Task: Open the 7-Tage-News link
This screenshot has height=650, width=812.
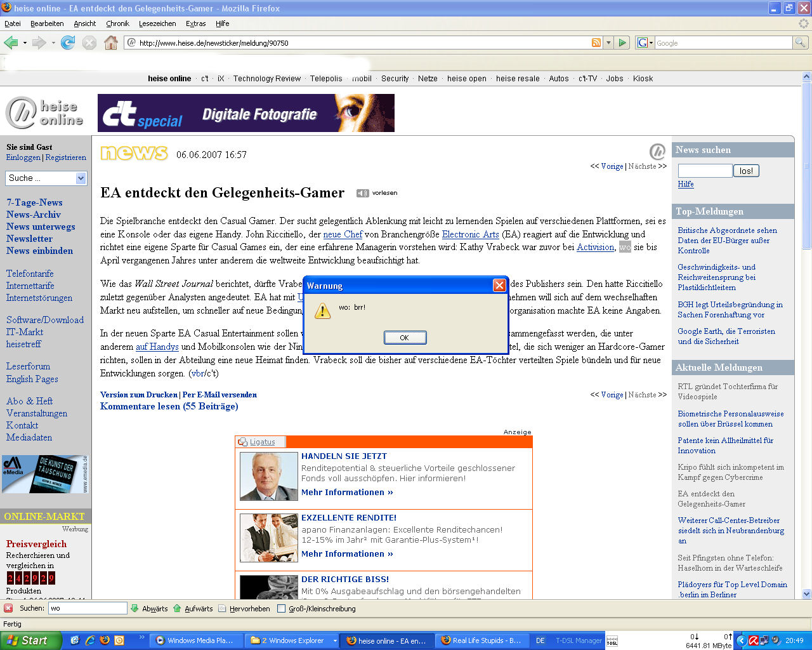Action: 35,202
